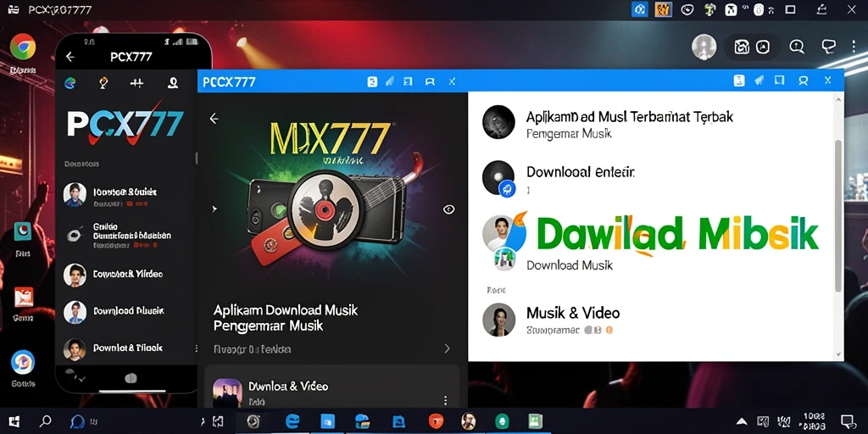Open the three-dot menu next to chat bubble
The height and width of the screenshot is (434, 868).
click(x=854, y=47)
